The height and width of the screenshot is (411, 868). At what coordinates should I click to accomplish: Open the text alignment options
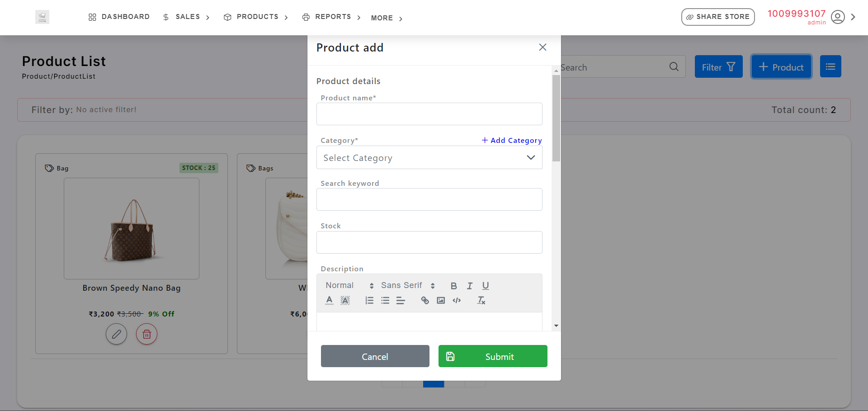[x=401, y=301]
